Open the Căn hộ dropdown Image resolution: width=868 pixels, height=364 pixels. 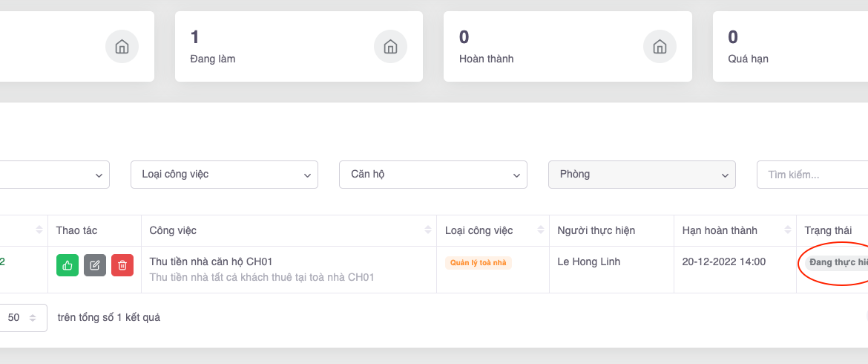click(433, 175)
